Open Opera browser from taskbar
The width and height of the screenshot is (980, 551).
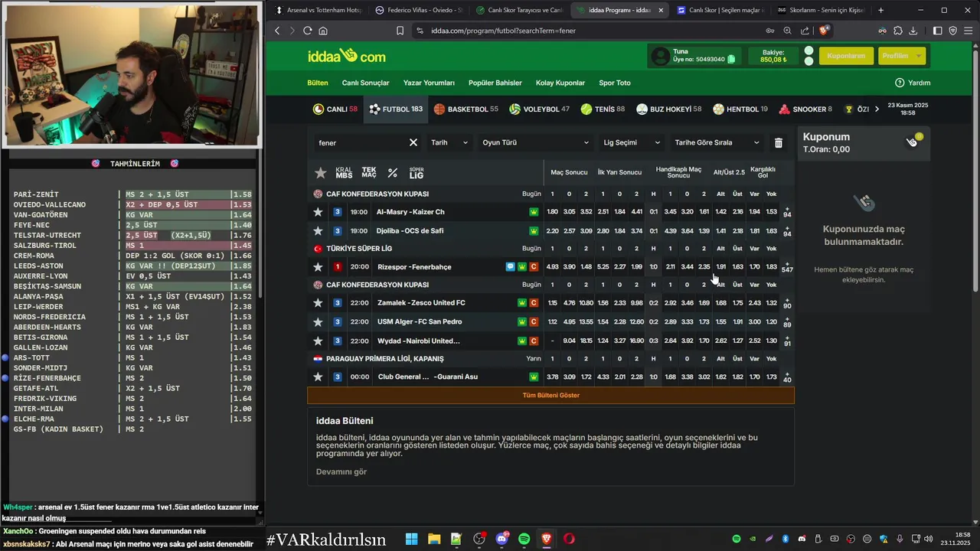(x=569, y=539)
